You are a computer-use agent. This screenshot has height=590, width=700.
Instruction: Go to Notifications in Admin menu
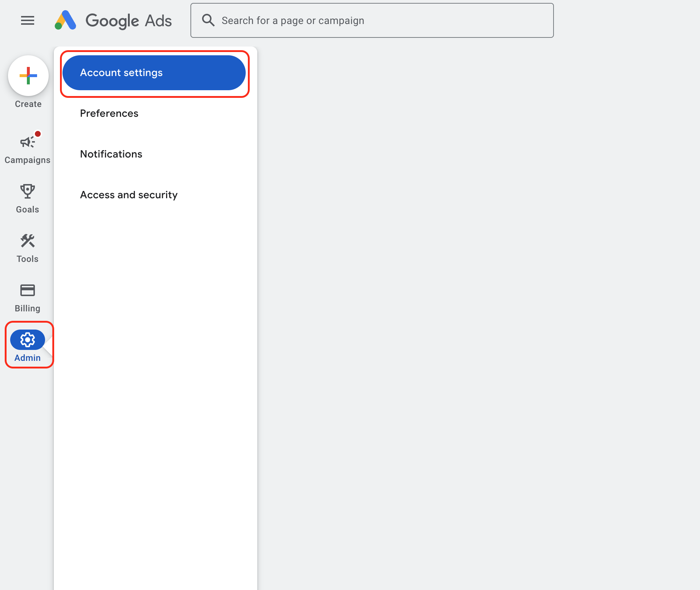[x=111, y=154]
